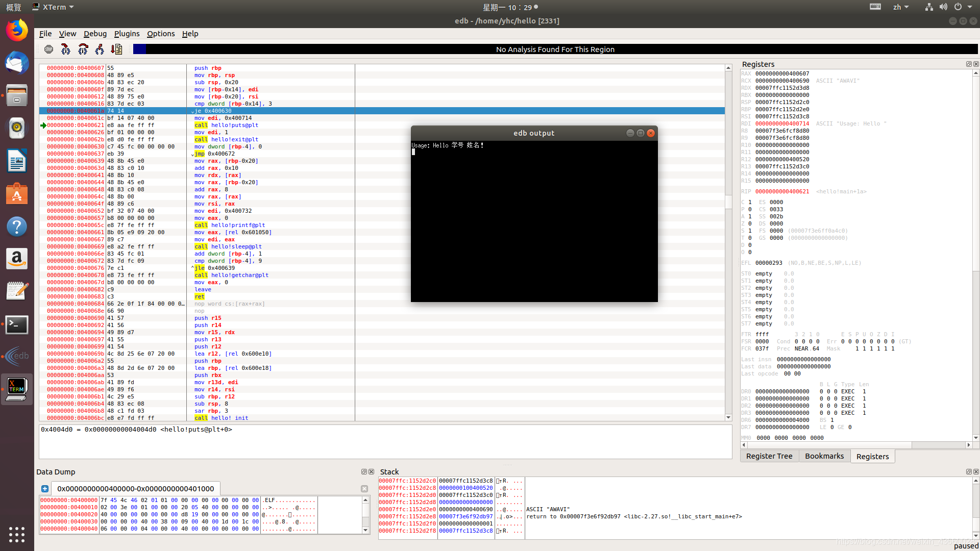Screen dimensions: 980x551
Task: Select the 'call hello!sleep@plt' instruction row
Action: [x=382, y=246]
